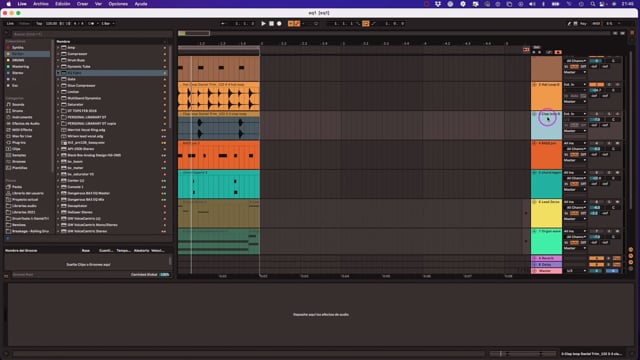Select Synths collection in browser
The height and width of the screenshot is (360, 640).
18,47
